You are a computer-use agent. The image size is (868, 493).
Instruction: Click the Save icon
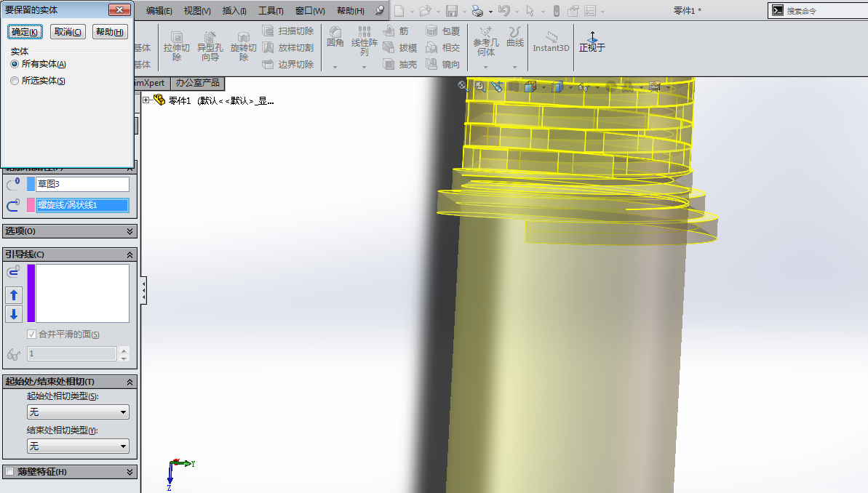tap(452, 10)
